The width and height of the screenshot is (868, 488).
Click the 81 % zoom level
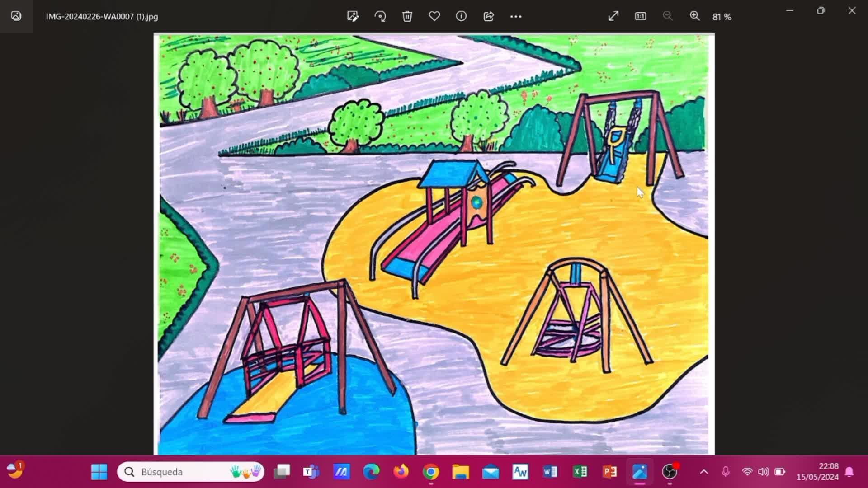[722, 17]
